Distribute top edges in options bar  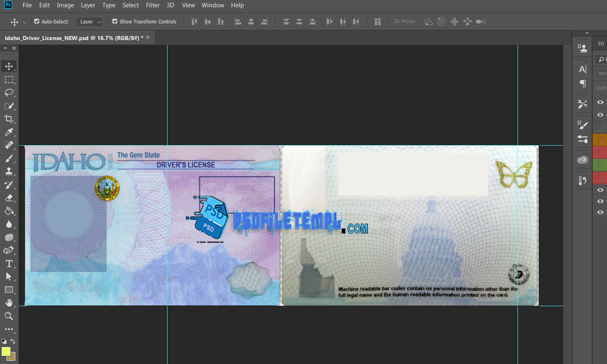click(x=286, y=22)
